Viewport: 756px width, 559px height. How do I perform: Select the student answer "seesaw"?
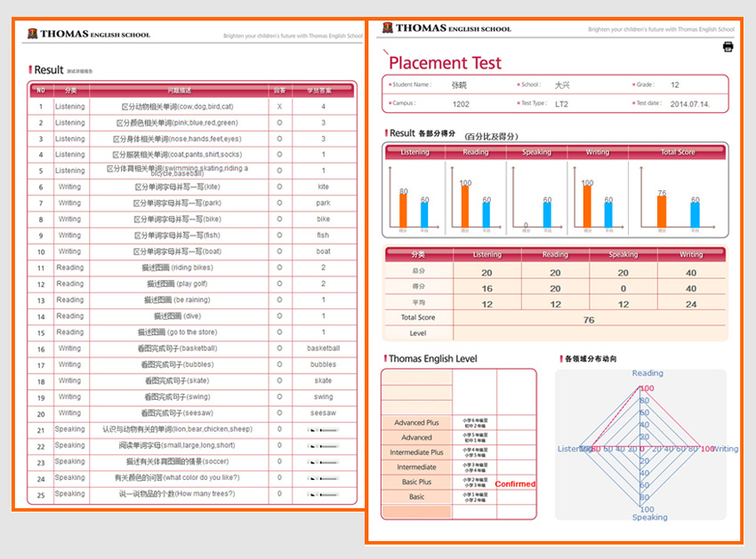coord(323,413)
